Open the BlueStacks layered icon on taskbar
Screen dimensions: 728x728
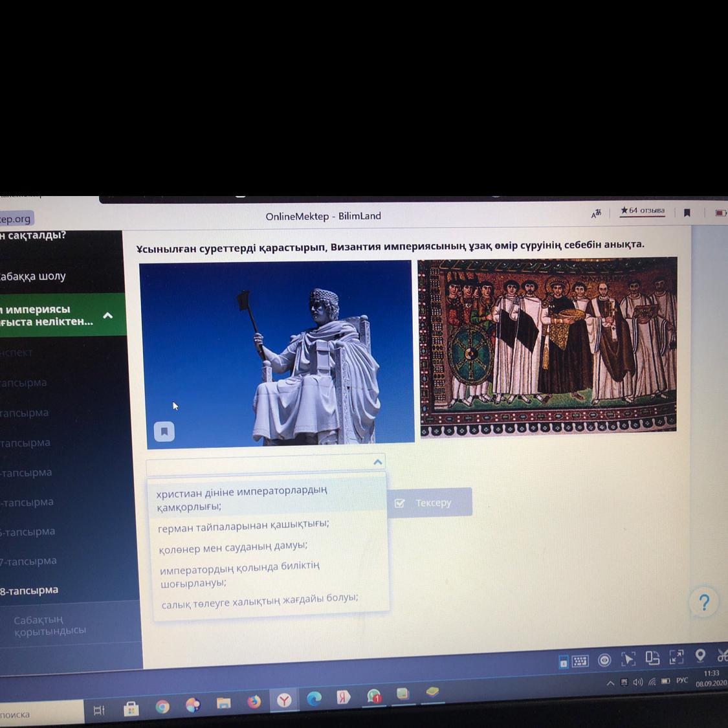pyautogui.click(x=433, y=692)
